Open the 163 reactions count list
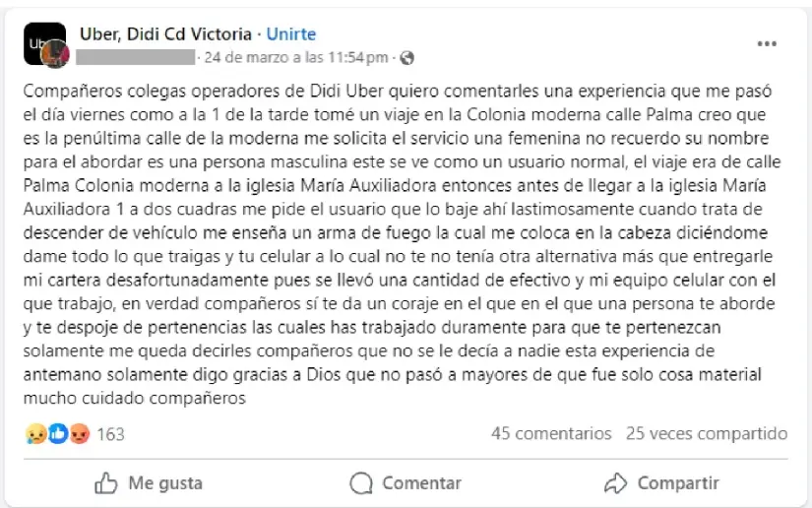Viewport: 812px width, 508px height. pyautogui.click(x=110, y=433)
